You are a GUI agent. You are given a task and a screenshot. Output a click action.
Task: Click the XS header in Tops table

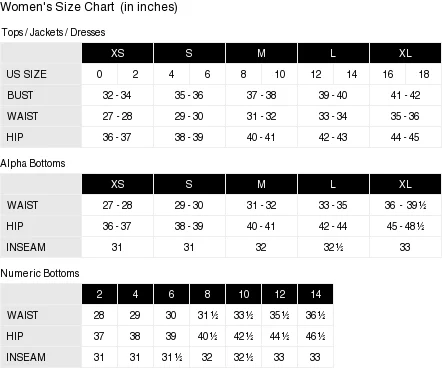(117, 53)
